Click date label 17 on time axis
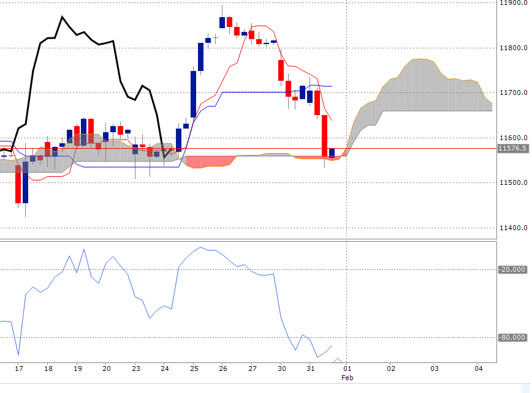The height and width of the screenshot is (393, 532). 19,369
